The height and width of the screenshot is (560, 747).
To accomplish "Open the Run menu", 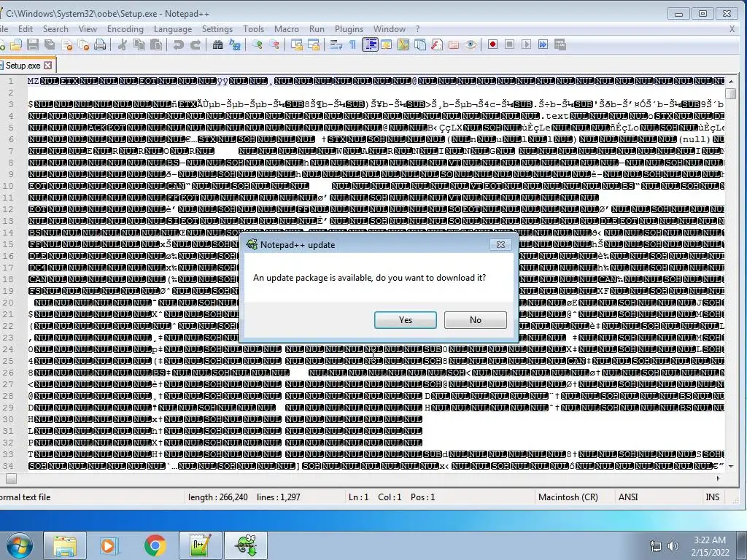I will 317,29.
